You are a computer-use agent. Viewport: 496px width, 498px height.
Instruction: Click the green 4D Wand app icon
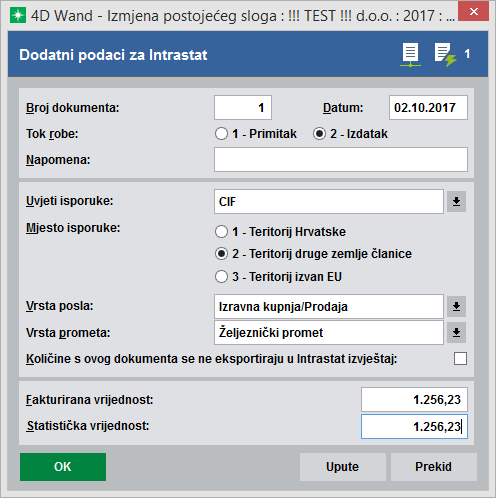coord(18,15)
